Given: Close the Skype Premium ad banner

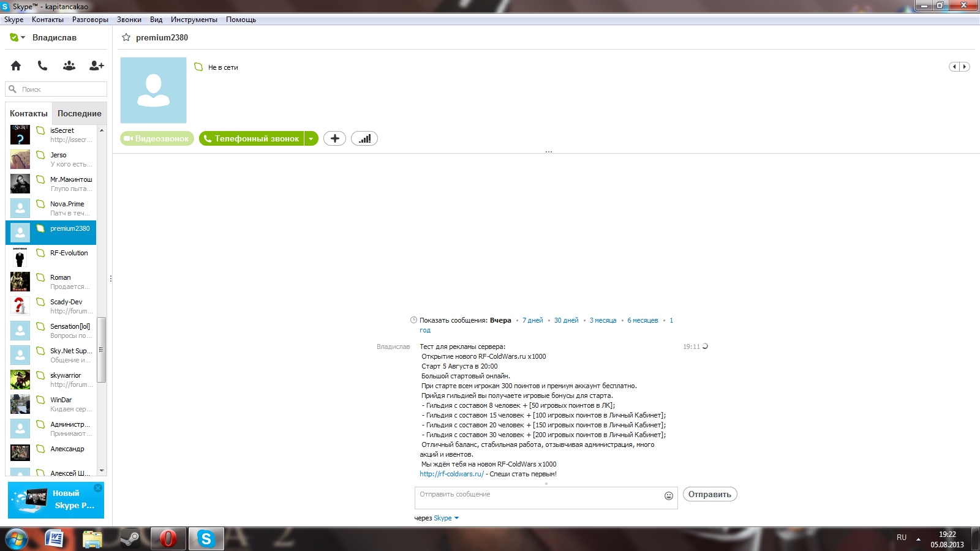Looking at the screenshot, I should tap(98, 488).
